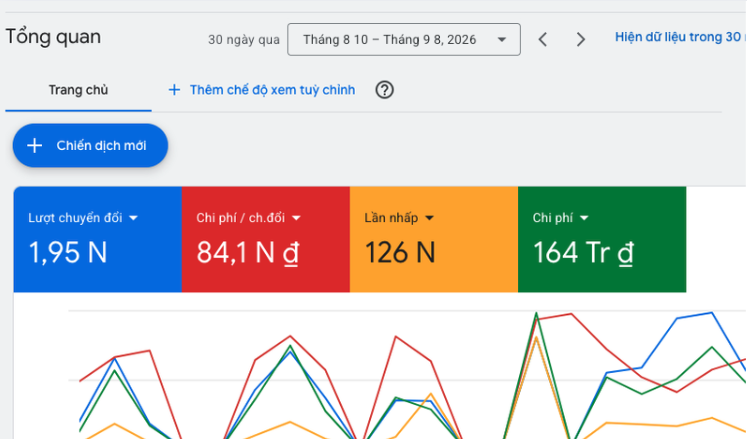Go to previous date period arrow
Screen dimensions: 747x439
pyautogui.click(x=543, y=39)
